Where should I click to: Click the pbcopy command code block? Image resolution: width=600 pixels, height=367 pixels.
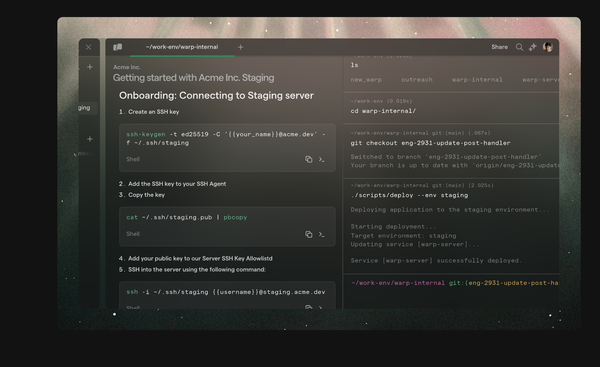(227, 227)
